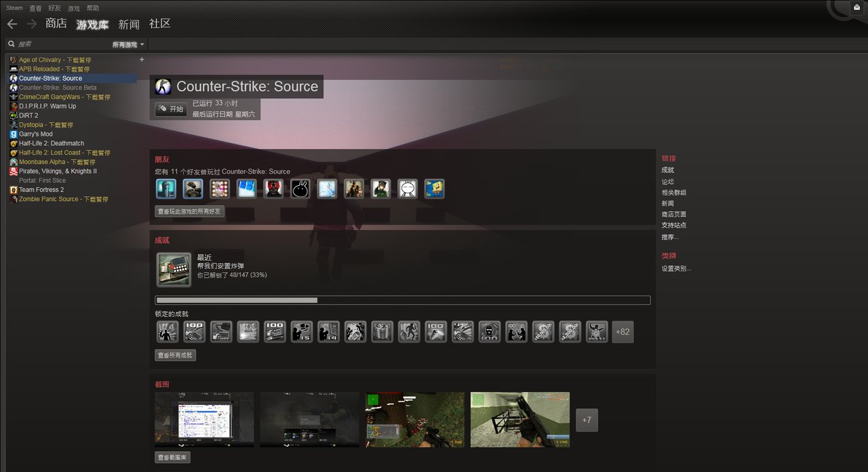Open the red-masked face friend avatar
The width and height of the screenshot is (868, 472).
(274, 189)
